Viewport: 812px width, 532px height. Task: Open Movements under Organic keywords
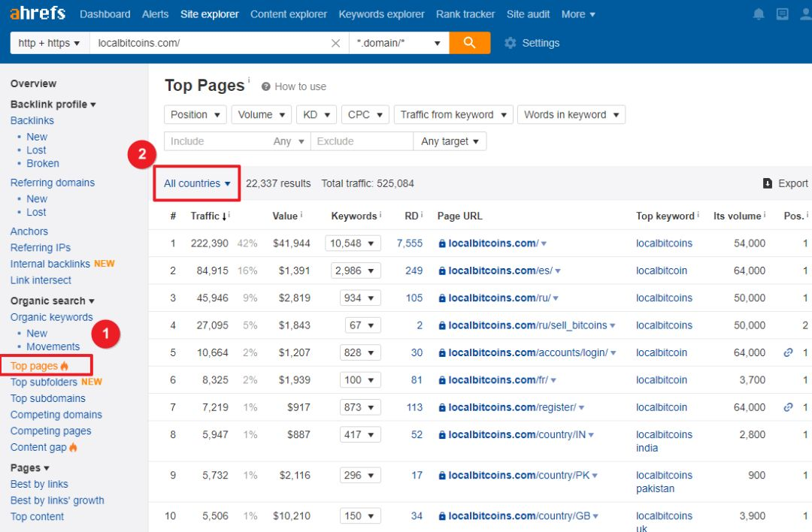[x=53, y=346]
